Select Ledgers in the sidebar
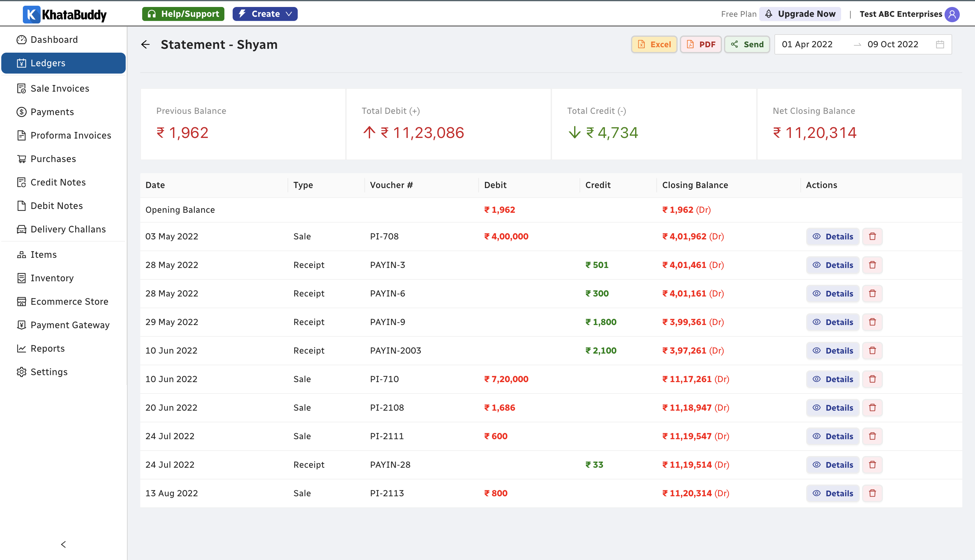This screenshot has width=975, height=560. [63, 63]
